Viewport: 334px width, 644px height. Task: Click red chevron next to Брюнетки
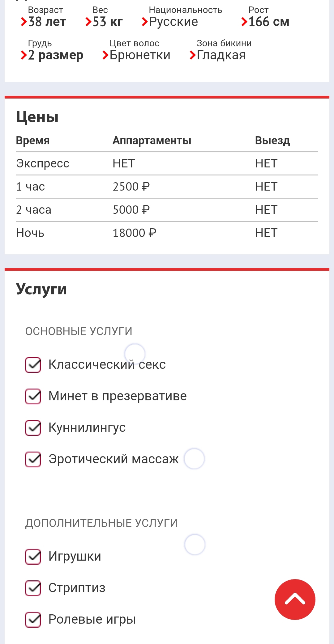[105, 55]
